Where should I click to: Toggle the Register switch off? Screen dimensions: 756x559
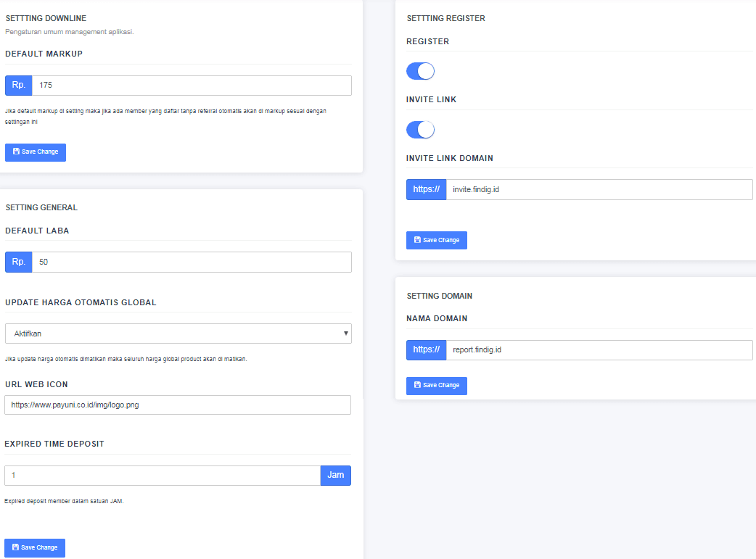coord(420,71)
